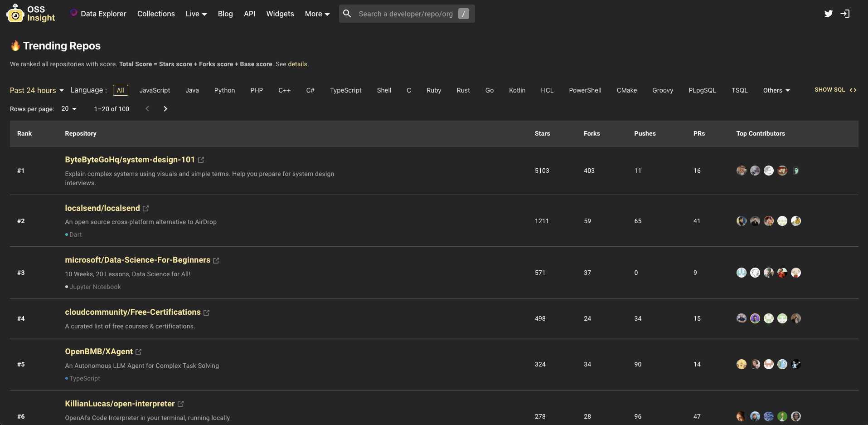The height and width of the screenshot is (425, 868).
Task: Filter by Shell language
Action: click(x=384, y=90)
